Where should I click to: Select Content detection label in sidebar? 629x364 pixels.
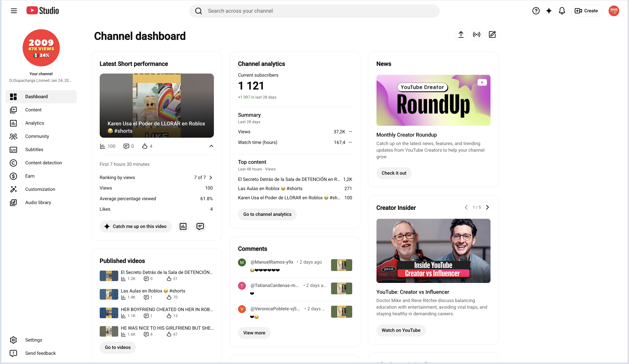coord(43,163)
